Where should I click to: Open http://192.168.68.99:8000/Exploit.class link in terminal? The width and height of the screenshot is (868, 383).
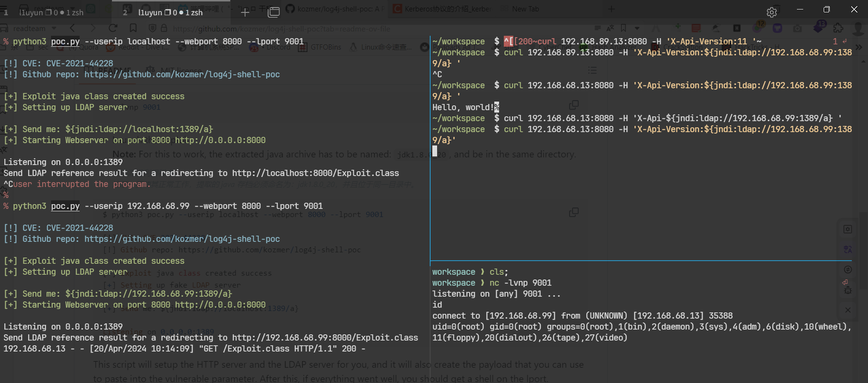325,338
